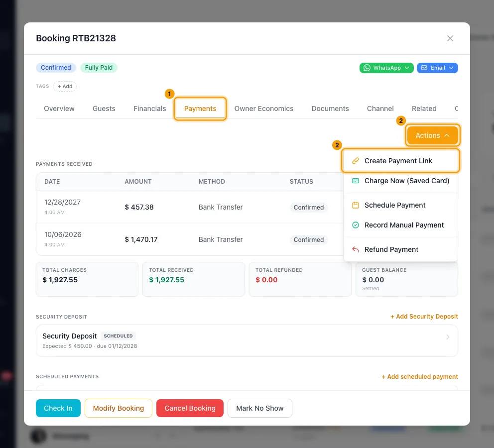Screen dimensions: 494x448
Task: Close the Booking RTB21328 dialog
Action: pos(450,38)
